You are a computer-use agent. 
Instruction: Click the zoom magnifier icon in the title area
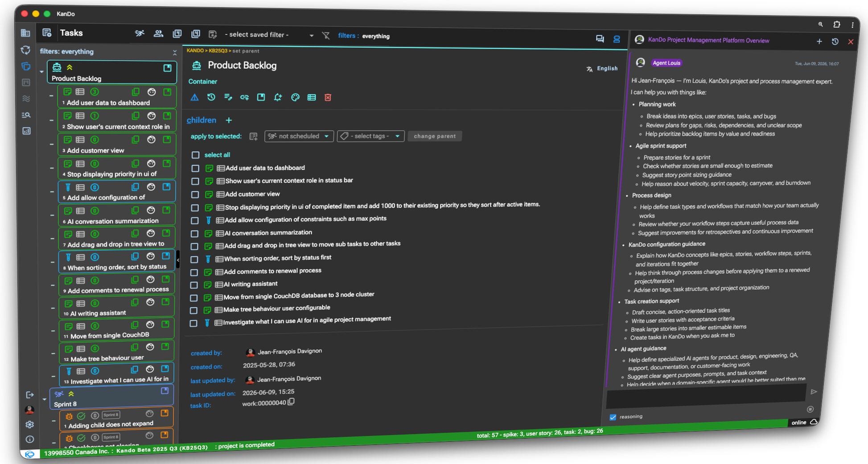coord(820,25)
